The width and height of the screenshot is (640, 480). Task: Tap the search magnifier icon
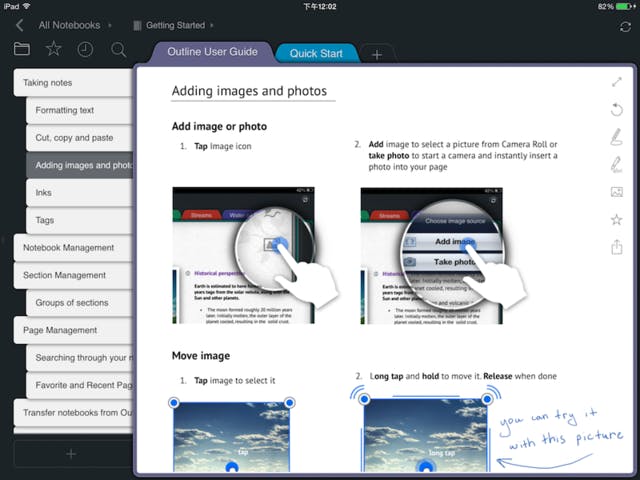coord(118,49)
